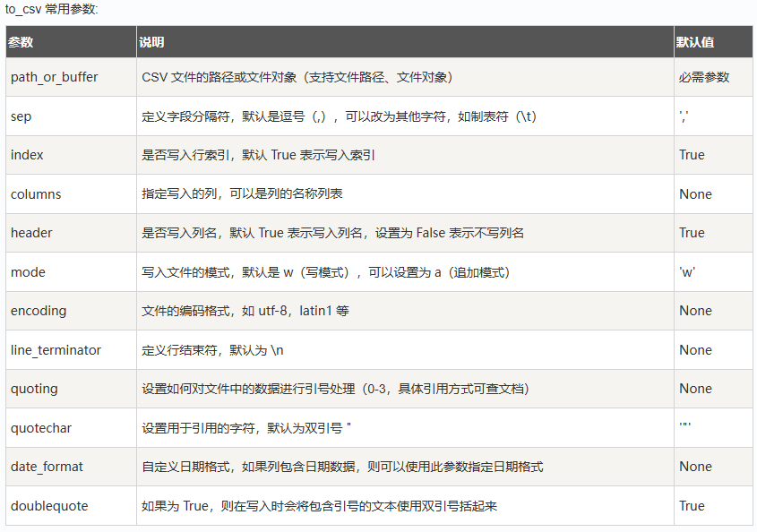The image size is (757, 532).
Task: Click the 'w' default value for mode
Action: tap(687, 272)
